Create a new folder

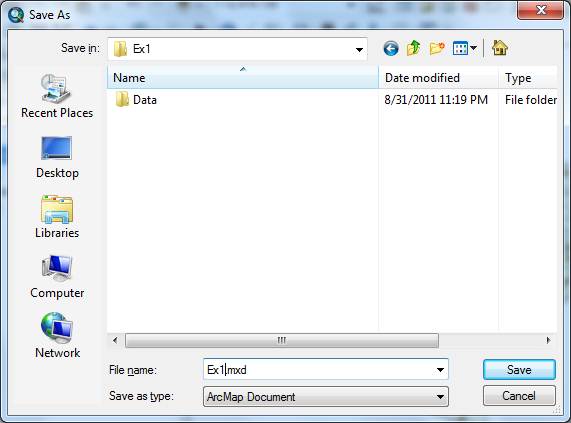[437, 48]
